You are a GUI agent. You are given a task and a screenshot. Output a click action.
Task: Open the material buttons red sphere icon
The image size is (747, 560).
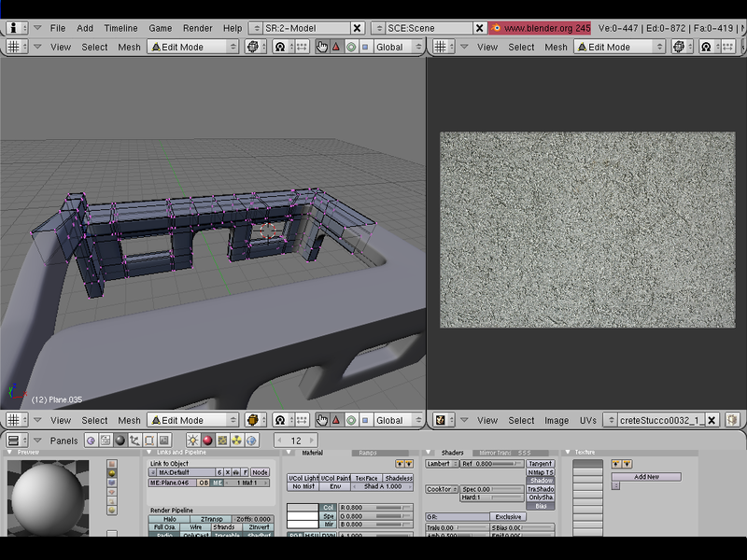207,441
